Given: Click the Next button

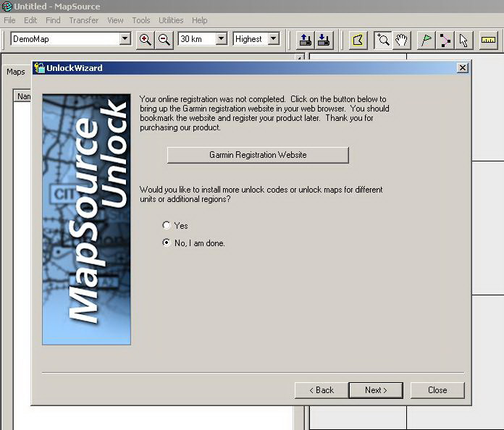Looking at the screenshot, I should click(x=376, y=390).
